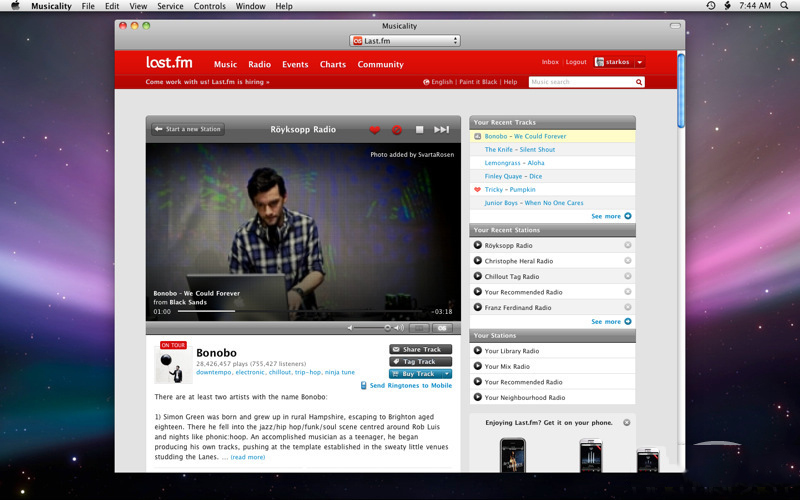The height and width of the screenshot is (500, 800).
Task: Click the loved heart beside Tricky – Pumpkin
Action: pyautogui.click(x=478, y=189)
